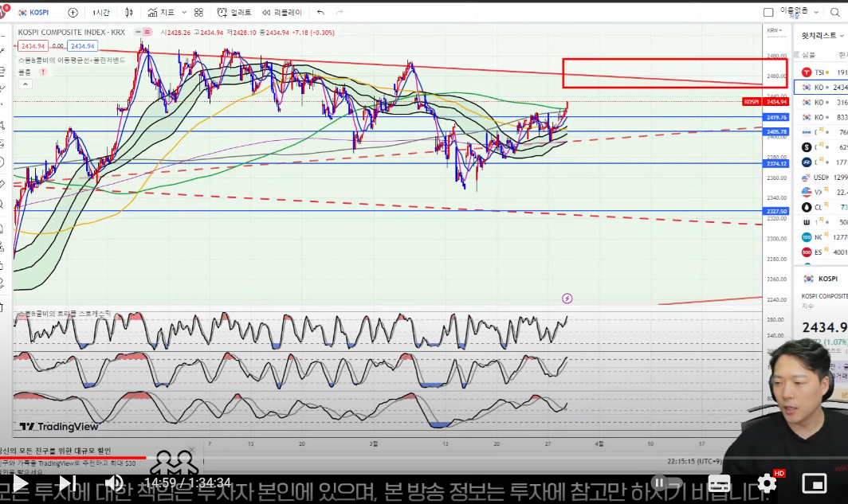The width and height of the screenshot is (848, 504).
Task: Start bar replay with 리플레이
Action: [x=282, y=12]
